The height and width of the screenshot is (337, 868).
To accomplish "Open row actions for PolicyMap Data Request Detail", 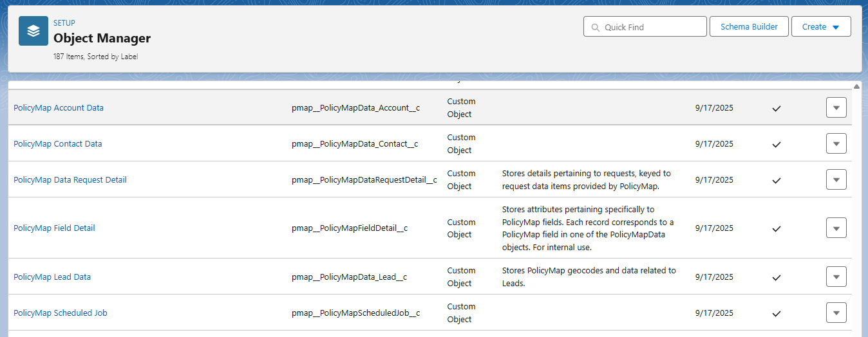I will point(836,180).
